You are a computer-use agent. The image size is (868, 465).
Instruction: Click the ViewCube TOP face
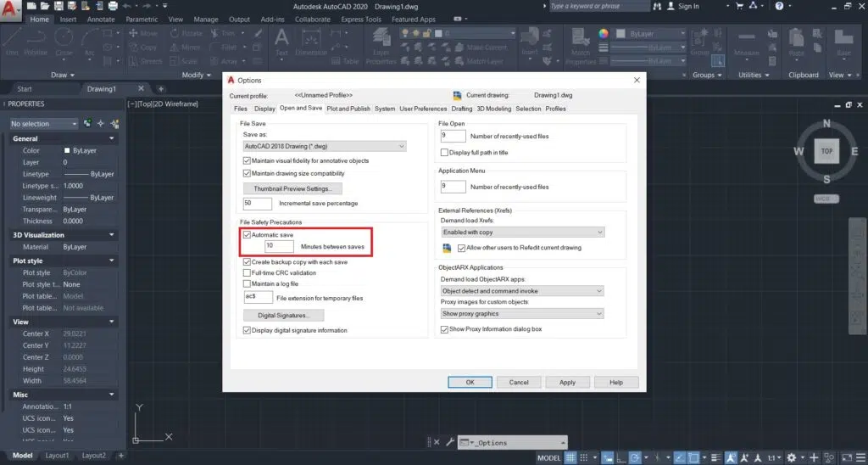click(x=826, y=151)
